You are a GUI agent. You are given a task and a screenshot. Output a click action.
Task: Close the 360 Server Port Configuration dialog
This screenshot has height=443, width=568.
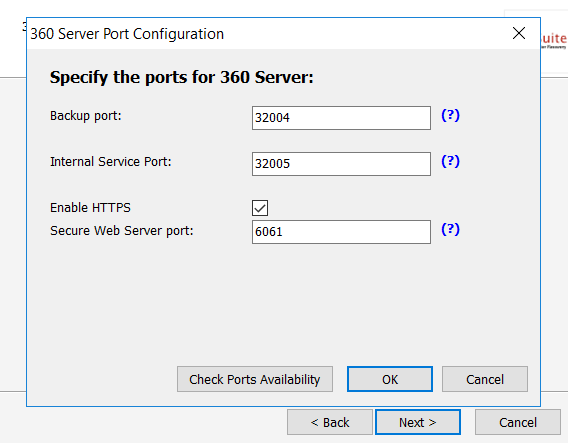pos(519,33)
